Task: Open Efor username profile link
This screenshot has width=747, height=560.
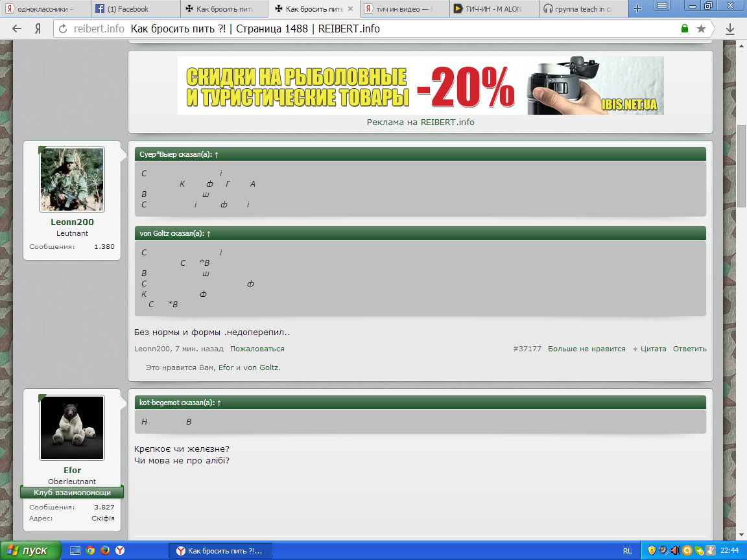Action: pyautogui.click(x=73, y=470)
